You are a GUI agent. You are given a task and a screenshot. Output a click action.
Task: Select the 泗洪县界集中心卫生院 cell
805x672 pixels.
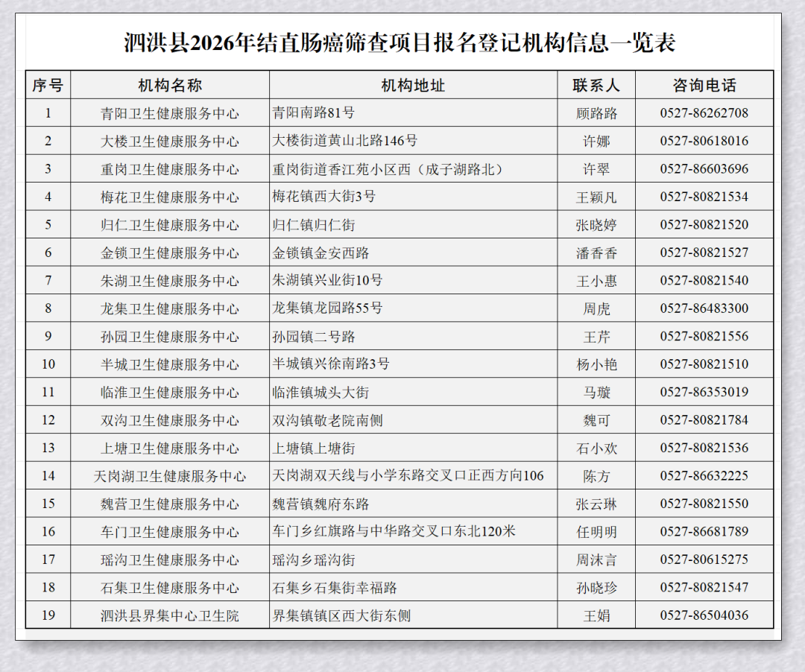click(x=170, y=616)
